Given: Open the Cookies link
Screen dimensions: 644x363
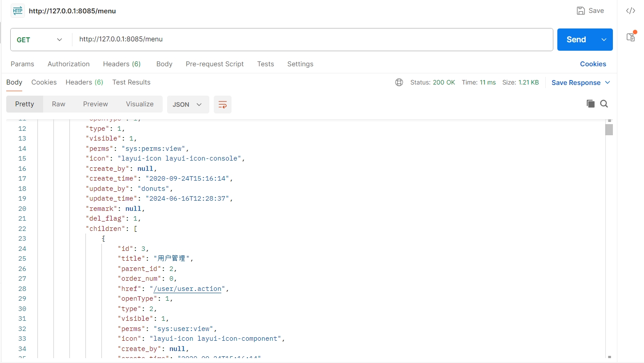Looking at the screenshot, I should (593, 64).
